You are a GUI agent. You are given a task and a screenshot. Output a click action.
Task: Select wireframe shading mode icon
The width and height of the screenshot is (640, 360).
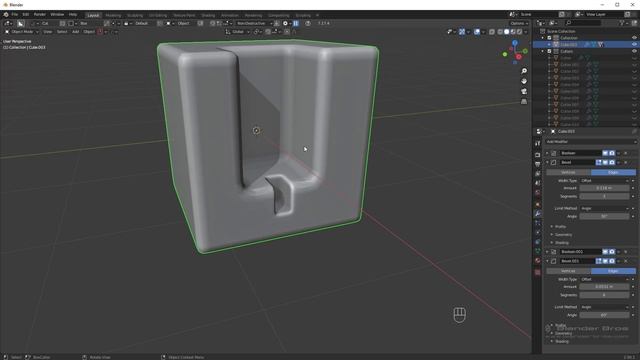pyautogui.click(x=500, y=31)
